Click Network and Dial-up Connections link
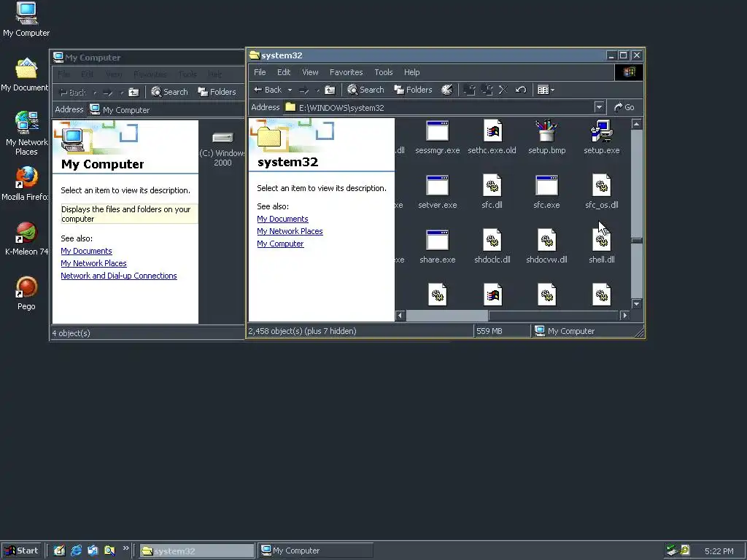This screenshot has height=560, width=747. tap(119, 276)
